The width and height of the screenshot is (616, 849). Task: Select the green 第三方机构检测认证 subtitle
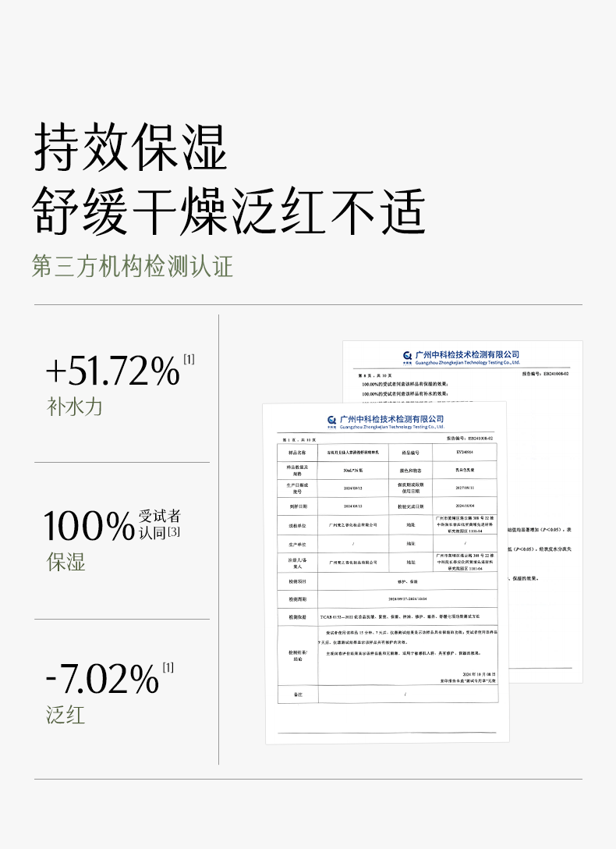[133, 266]
